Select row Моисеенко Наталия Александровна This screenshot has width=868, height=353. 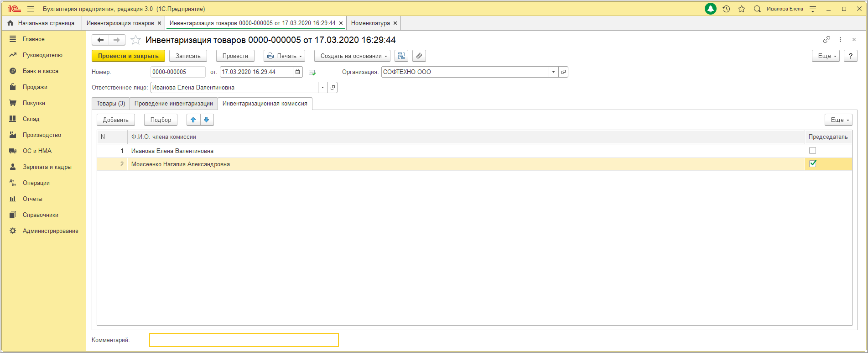(474, 164)
